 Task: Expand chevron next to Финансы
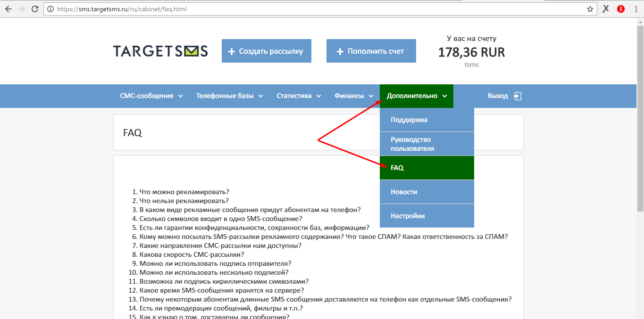371,96
